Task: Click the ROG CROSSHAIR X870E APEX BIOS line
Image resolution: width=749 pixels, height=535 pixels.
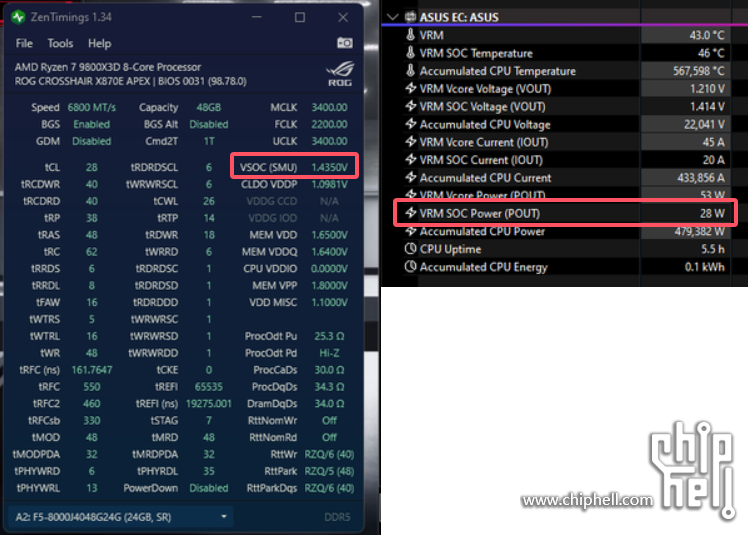Action: point(130,81)
